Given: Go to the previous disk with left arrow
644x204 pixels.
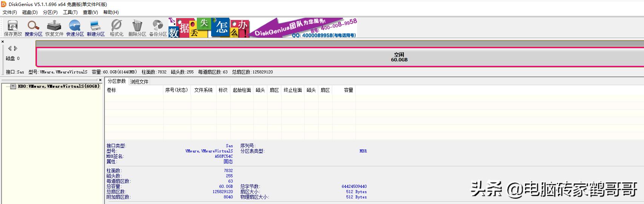Looking at the screenshot, I should tap(10, 49).
